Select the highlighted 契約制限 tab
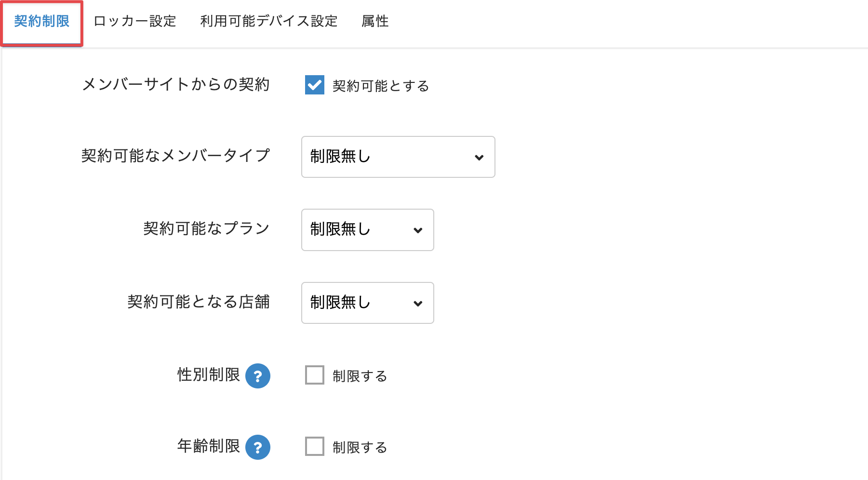 42,21
